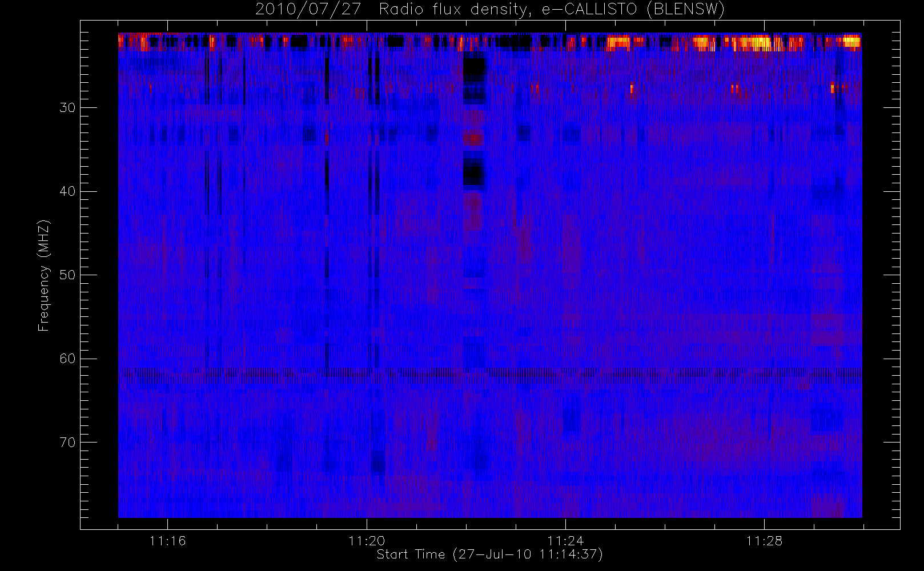Screen dimensions: 924x571
Task: Click the 11:16 time tick label
Action: click(x=168, y=541)
